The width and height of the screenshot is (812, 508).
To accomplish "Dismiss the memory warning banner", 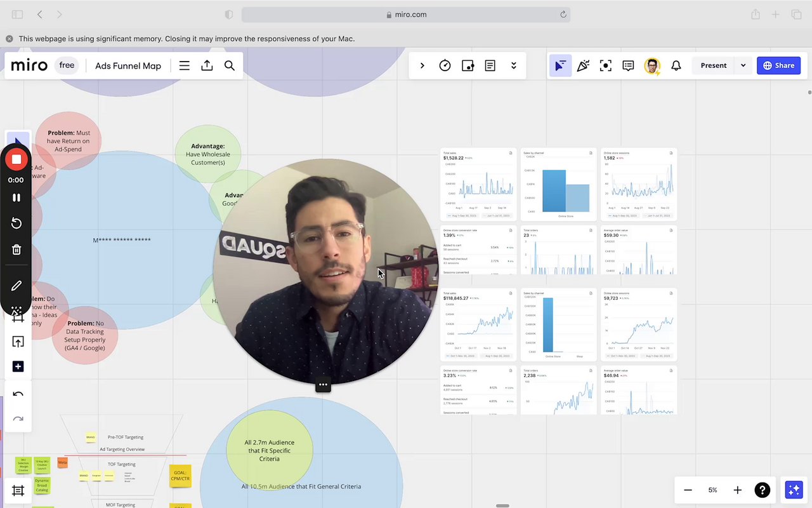I will pyautogui.click(x=9, y=39).
